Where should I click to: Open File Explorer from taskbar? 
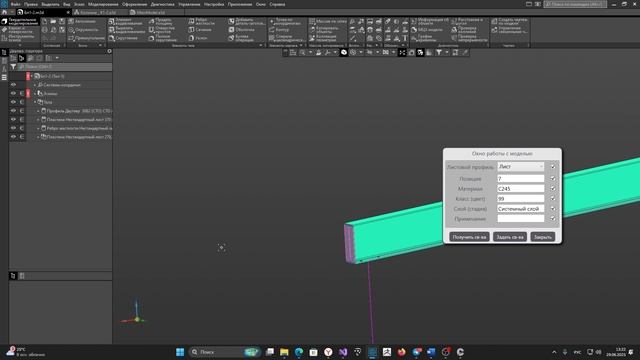click(x=284, y=352)
